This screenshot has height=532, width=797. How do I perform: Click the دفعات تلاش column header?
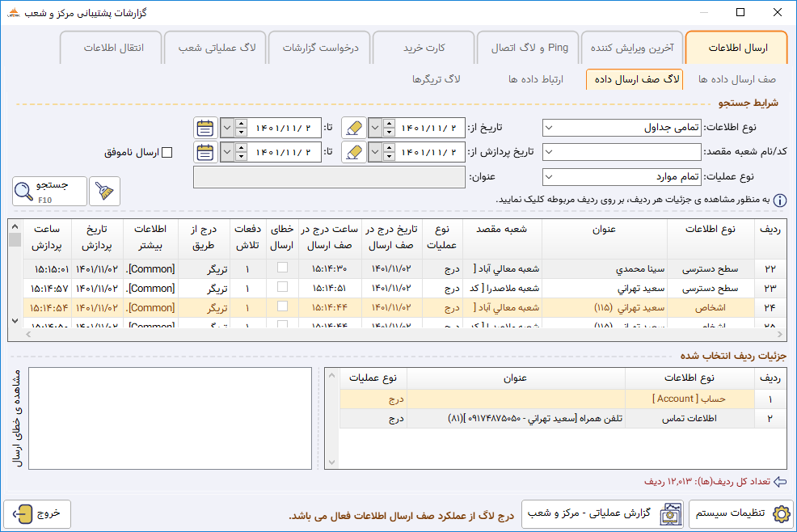[x=247, y=238]
